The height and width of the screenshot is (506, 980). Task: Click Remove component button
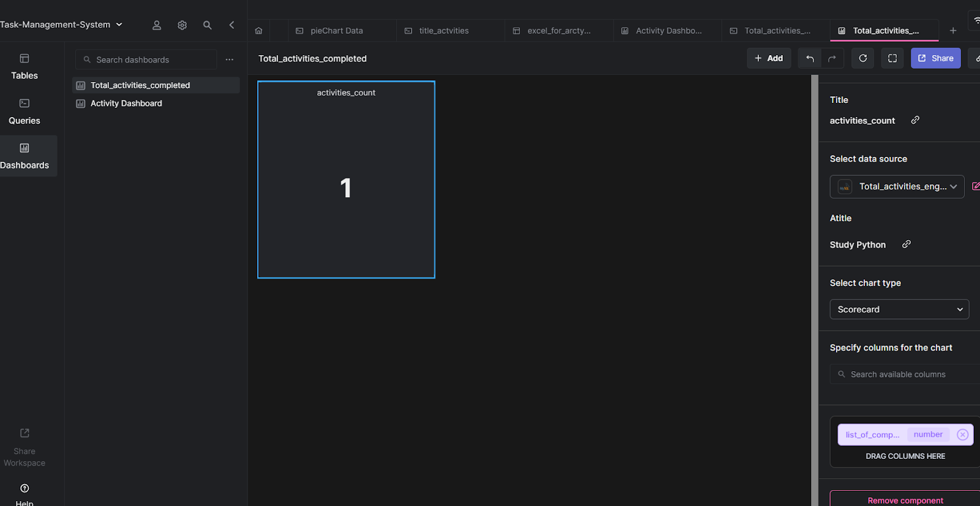point(905,500)
